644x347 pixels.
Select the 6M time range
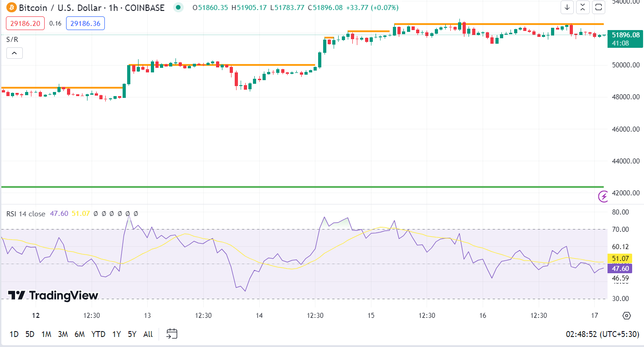click(x=79, y=334)
